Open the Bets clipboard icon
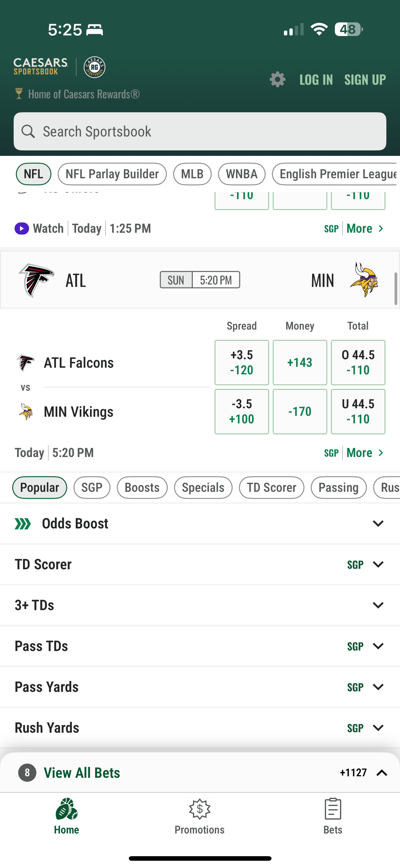The width and height of the screenshot is (400, 868). pyautogui.click(x=332, y=809)
